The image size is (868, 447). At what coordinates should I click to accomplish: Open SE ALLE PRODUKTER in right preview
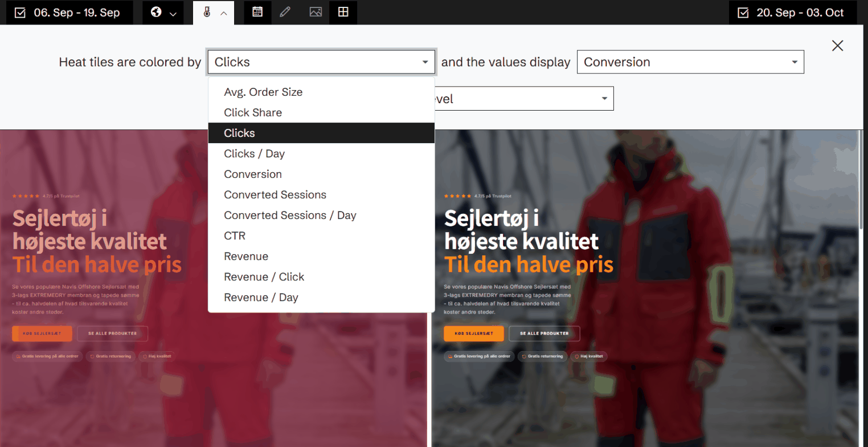pyautogui.click(x=544, y=334)
